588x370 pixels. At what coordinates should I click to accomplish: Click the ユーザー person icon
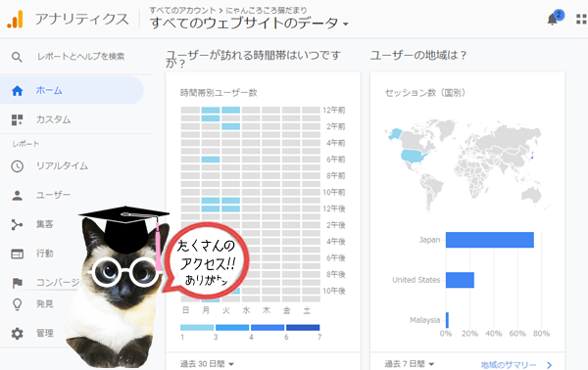point(18,196)
